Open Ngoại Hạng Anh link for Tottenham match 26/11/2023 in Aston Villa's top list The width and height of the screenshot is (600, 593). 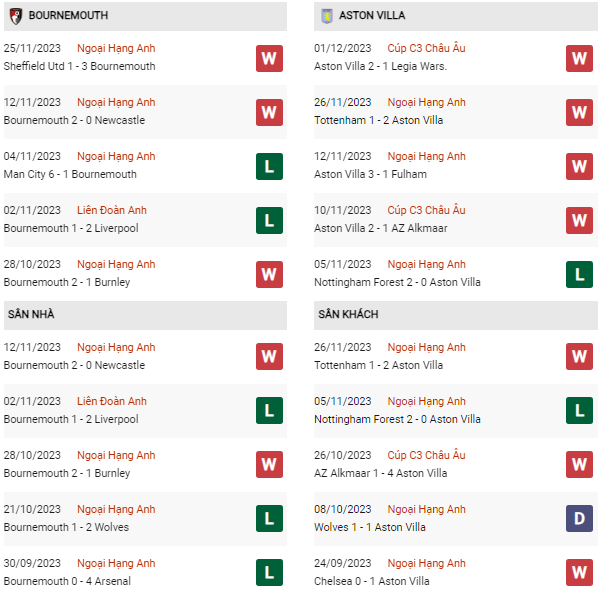tap(426, 102)
